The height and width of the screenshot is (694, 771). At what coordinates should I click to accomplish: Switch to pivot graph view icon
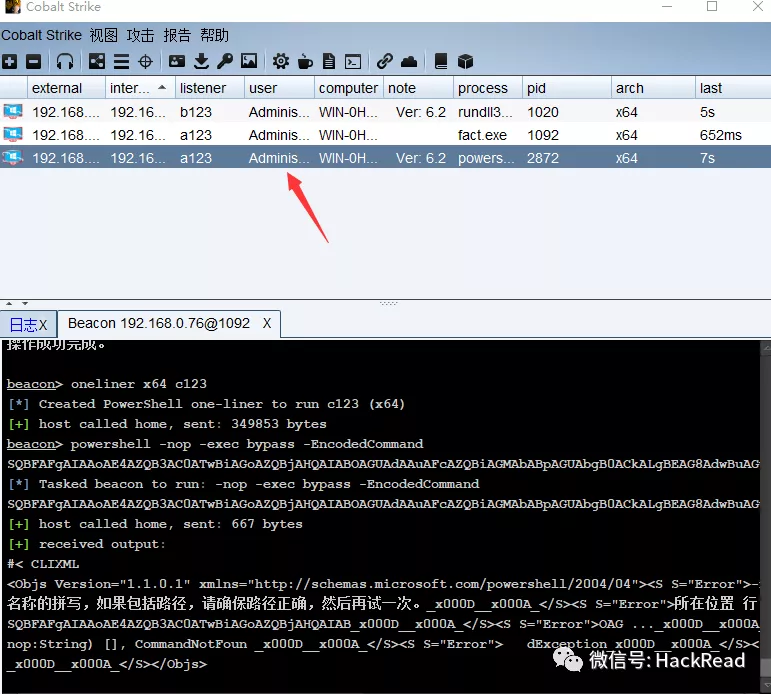(x=96, y=61)
